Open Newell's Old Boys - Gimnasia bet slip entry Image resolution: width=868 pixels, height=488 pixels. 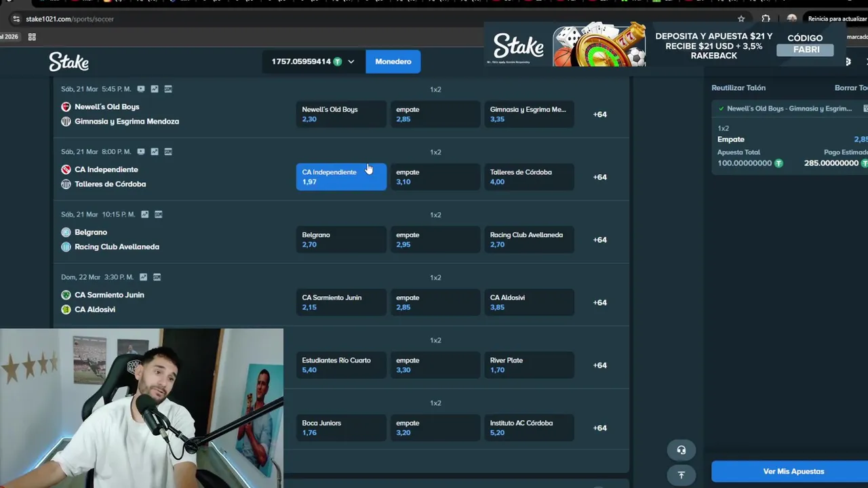789,108
